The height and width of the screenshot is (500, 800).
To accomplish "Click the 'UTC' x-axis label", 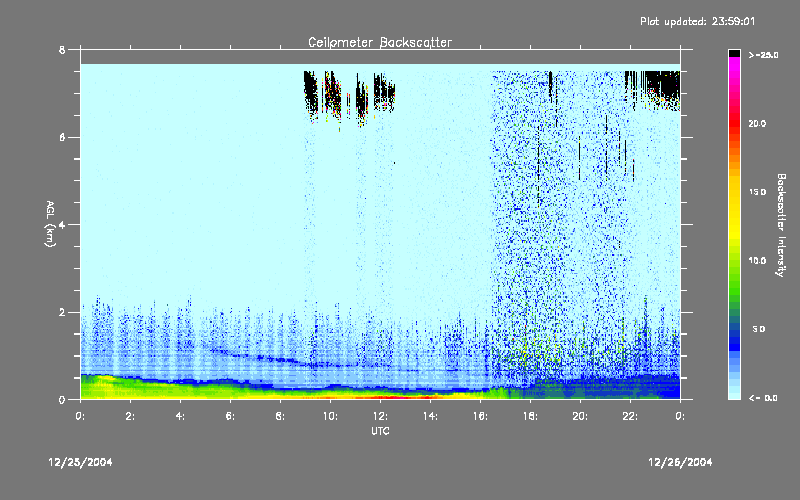I will [x=380, y=431].
